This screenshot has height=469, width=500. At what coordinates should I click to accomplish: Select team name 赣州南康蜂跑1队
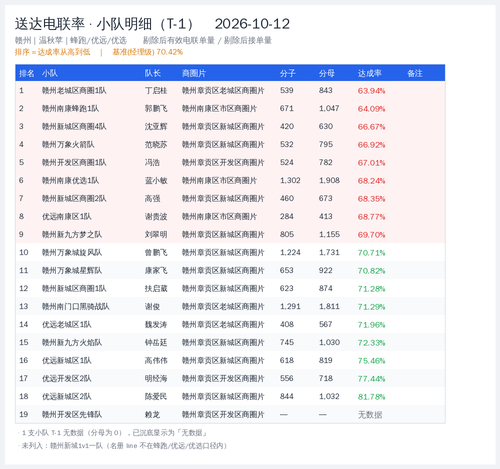[x=70, y=108]
